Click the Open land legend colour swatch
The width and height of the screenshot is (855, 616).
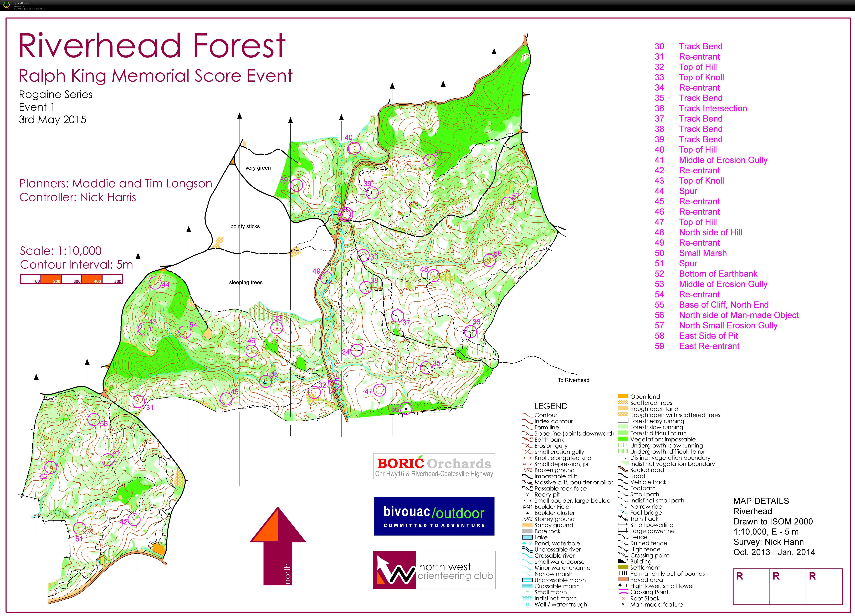click(x=623, y=396)
